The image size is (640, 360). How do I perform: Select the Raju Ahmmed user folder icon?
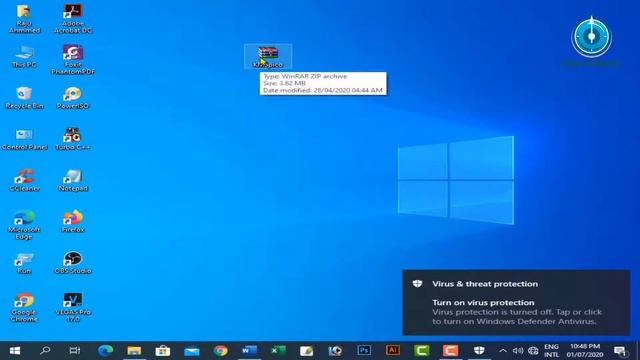point(24,18)
